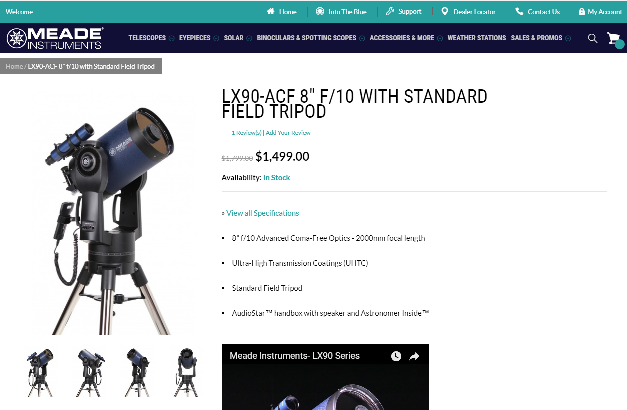Click the Home breadcrumb link
This screenshot has height=410, width=627.
click(14, 66)
